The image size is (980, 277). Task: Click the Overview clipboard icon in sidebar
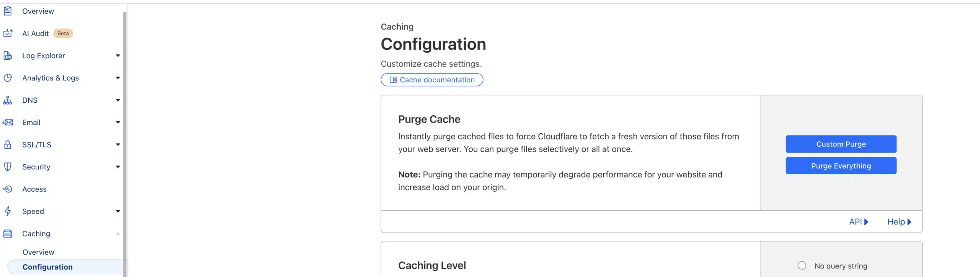click(8, 11)
